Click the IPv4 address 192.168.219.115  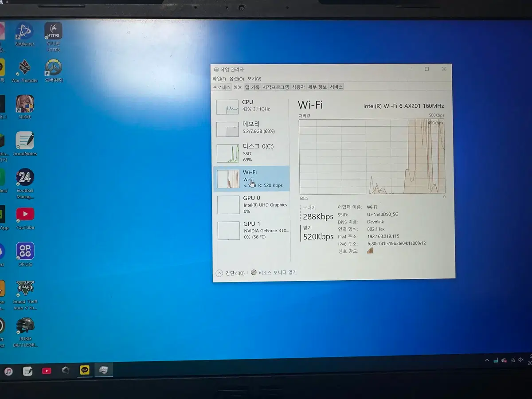pyautogui.click(x=383, y=236)
